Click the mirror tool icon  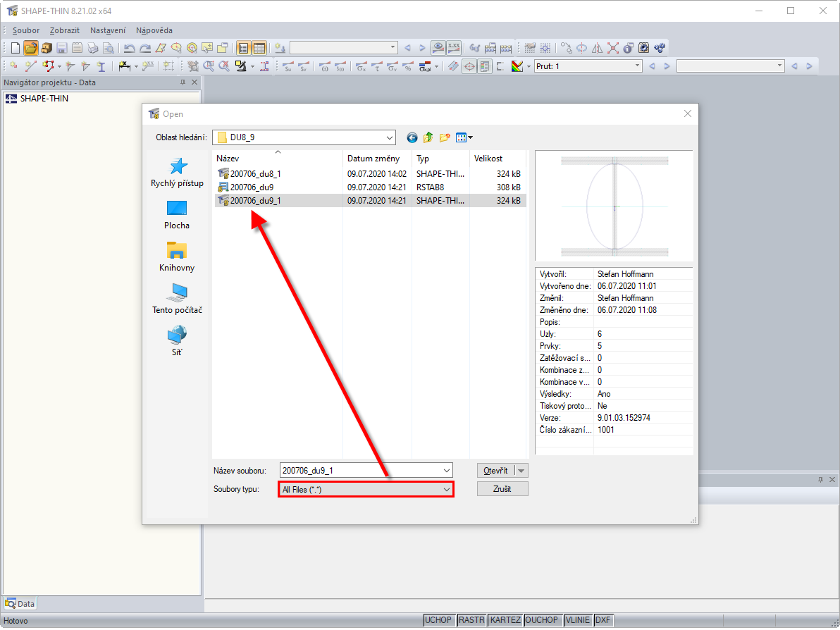pyautogui.click(x=598, y=48)
